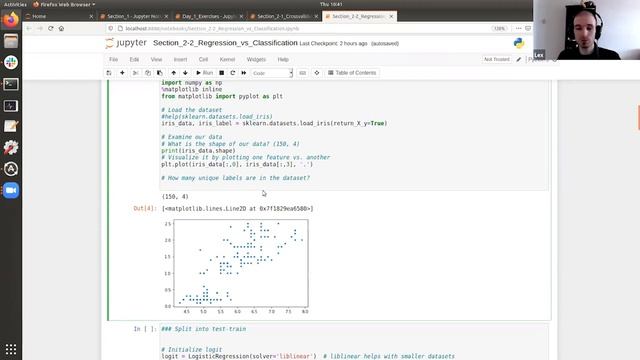Reload the page in Firefox
The width and height of the screenshot is (640, 360).
point(51,29)
